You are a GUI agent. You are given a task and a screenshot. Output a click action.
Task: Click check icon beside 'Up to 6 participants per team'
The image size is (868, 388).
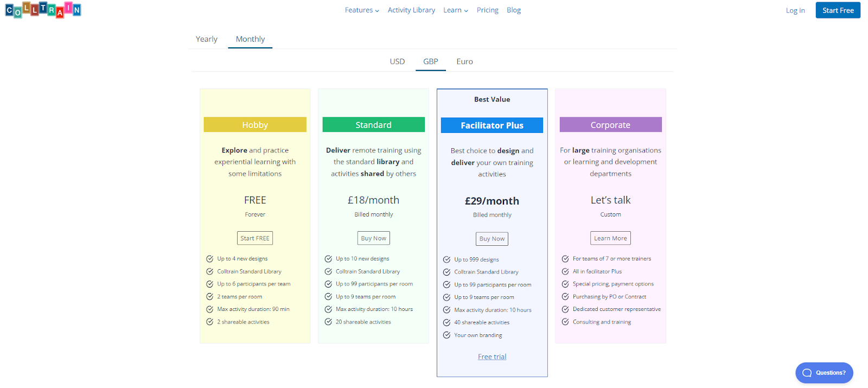coord(209,284)
